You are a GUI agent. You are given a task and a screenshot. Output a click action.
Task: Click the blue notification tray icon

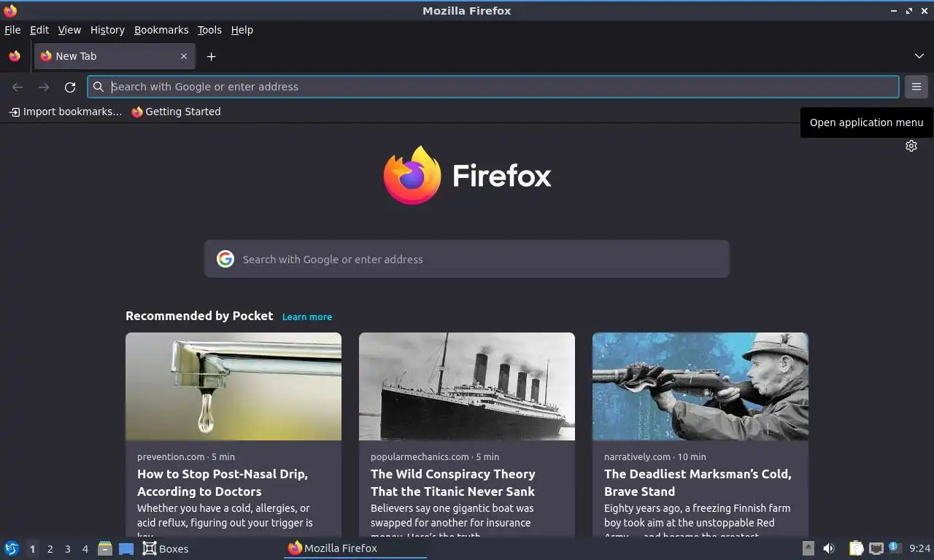pyautogui.click(x=894, y=547)
